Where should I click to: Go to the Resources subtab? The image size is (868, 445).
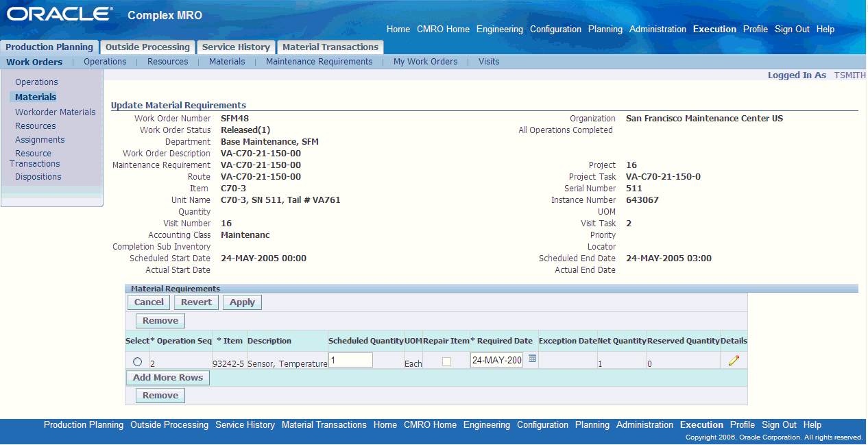167,62
